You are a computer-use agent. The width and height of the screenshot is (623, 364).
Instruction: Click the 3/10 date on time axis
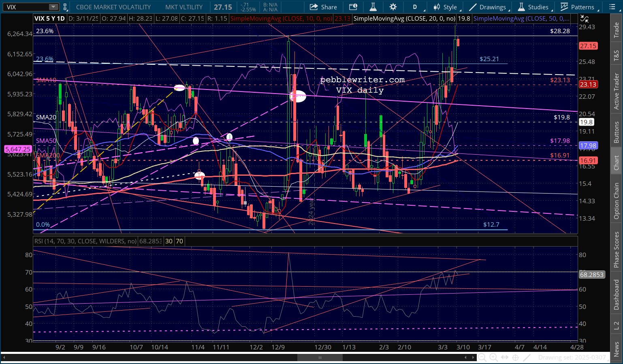point(463,347)
